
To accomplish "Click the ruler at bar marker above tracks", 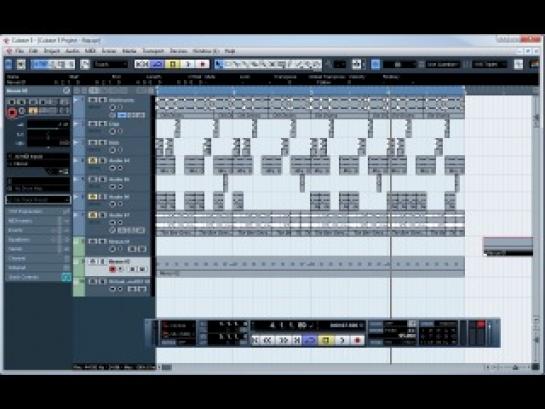I will (311, 91).
